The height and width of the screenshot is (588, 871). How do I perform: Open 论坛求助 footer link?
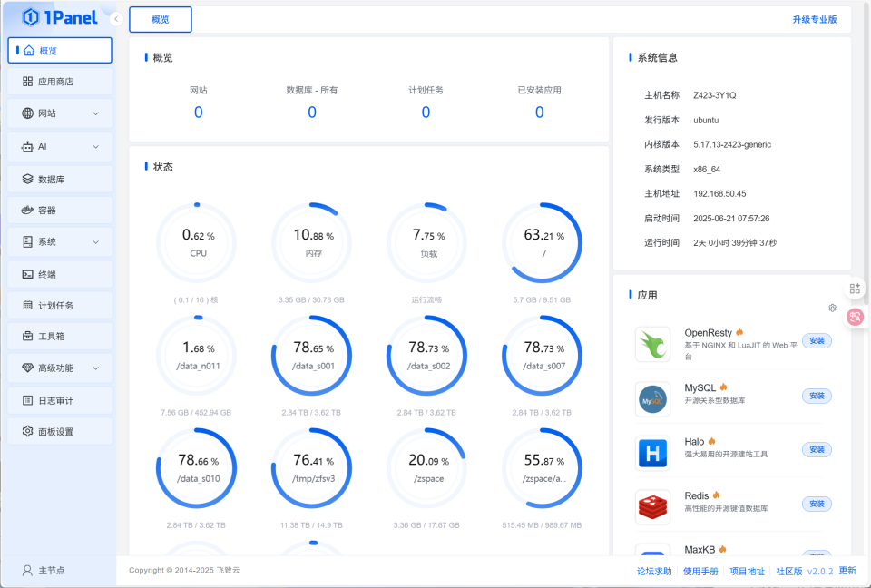click(654, 572)
